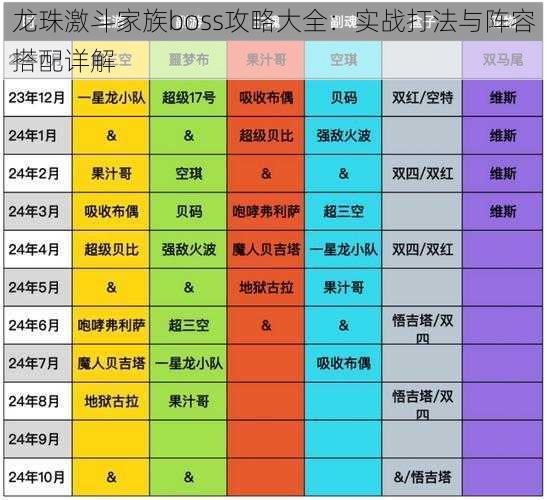Click 一星龙小队 in the 23年12月 row
This screenshot has width=547, height=500.
111,98
